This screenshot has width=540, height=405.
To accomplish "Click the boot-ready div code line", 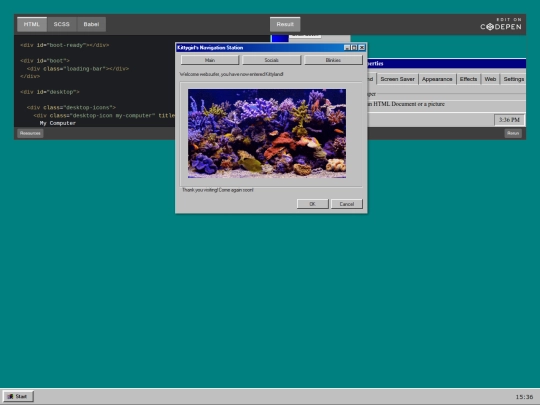I will point(64,45).
